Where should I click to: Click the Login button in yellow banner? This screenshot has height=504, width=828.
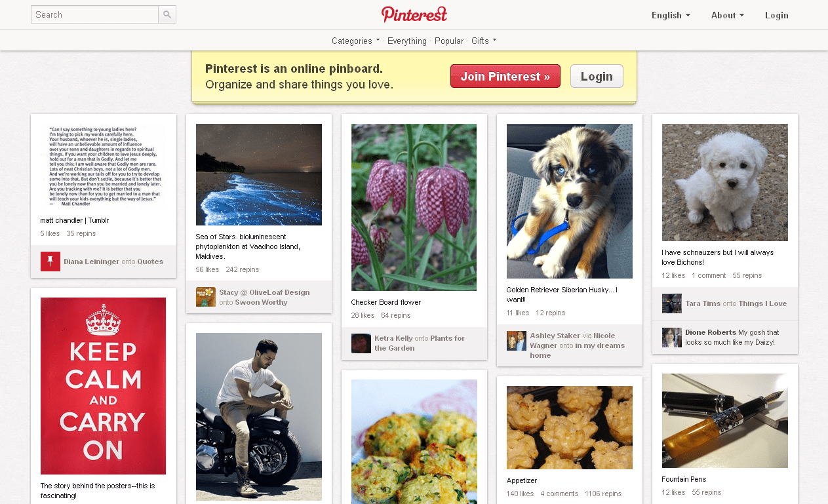597,76
